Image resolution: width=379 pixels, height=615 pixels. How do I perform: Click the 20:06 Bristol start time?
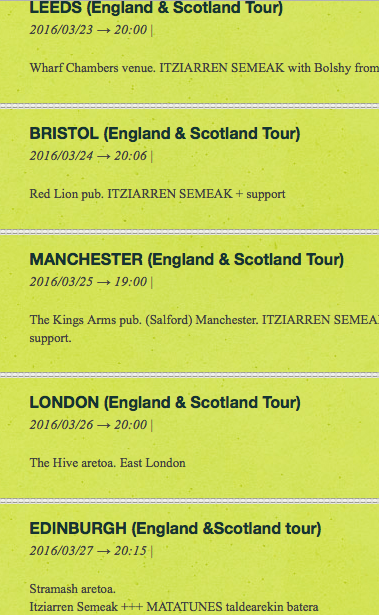[x=130, y=156]
